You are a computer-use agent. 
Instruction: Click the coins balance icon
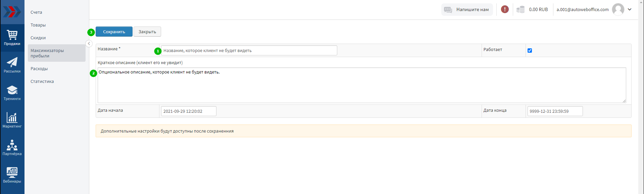coord(521,9)
